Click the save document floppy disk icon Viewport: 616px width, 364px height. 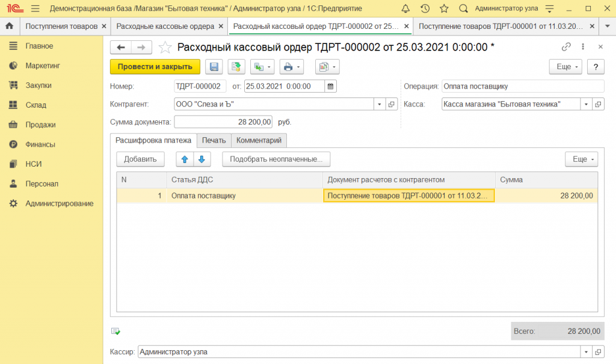(x=214, y=67)
